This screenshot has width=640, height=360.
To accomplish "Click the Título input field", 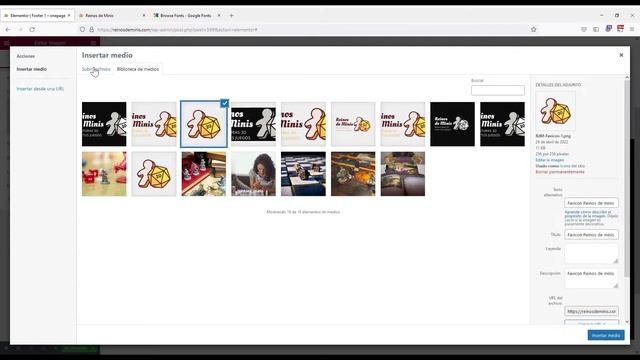I will (591, 235).
